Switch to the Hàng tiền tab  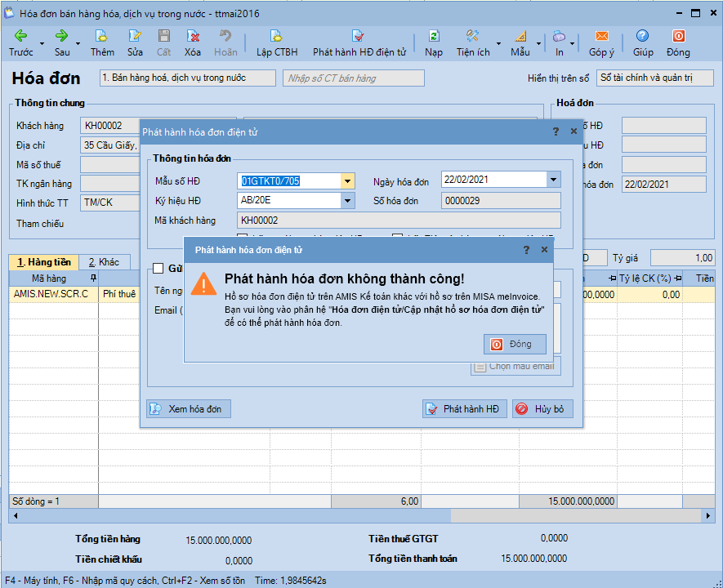click(43, 262)
